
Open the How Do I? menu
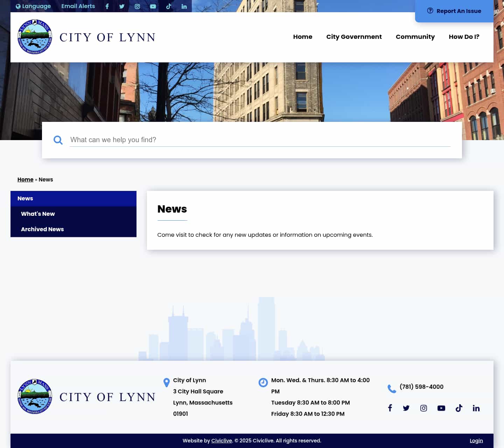pyautogui.click(x=464, y=36)
